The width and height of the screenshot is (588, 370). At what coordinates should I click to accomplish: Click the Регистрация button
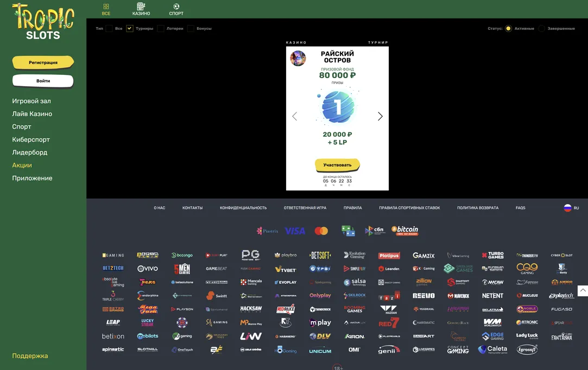[43, 62]
